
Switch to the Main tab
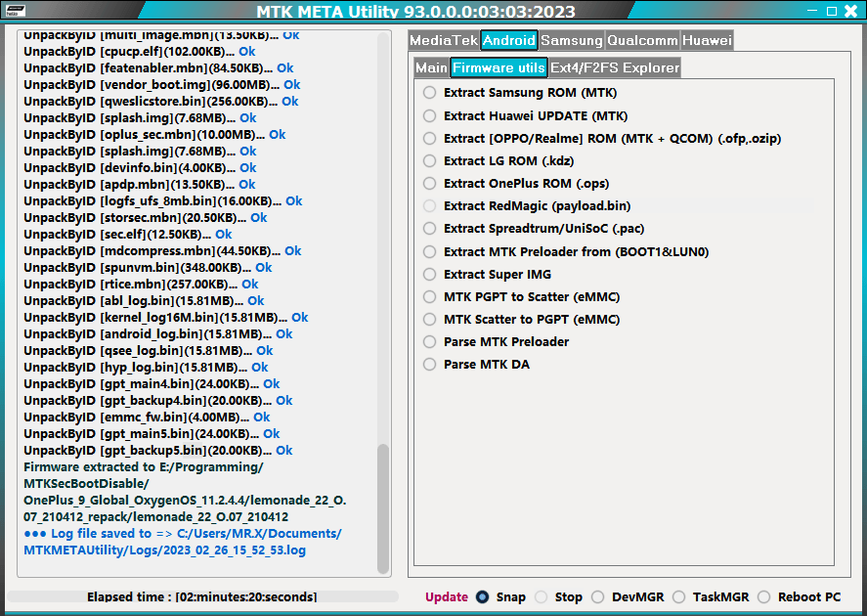[431, 67]
